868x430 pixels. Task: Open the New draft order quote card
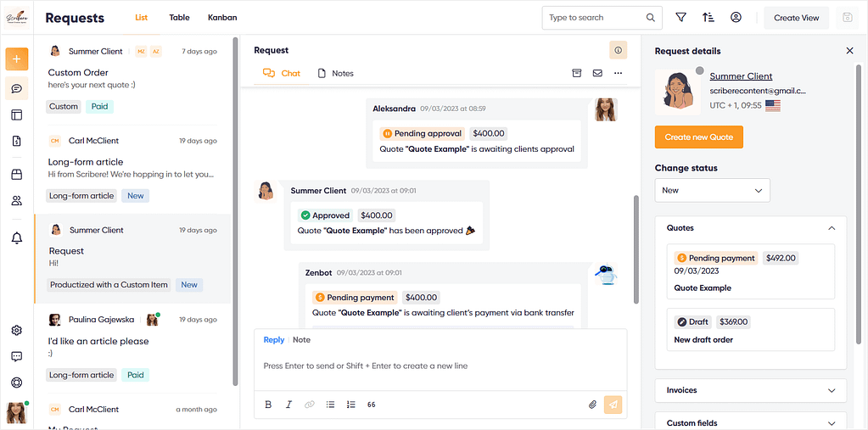[x=750, y=329]
